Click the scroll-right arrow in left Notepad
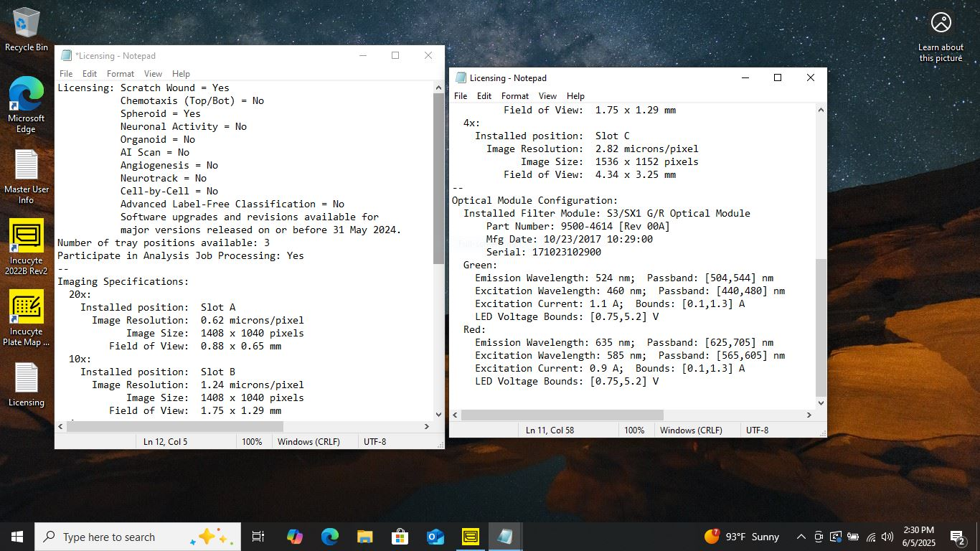The height and width of the screenshot is (551, 980). tap(426, 426)
